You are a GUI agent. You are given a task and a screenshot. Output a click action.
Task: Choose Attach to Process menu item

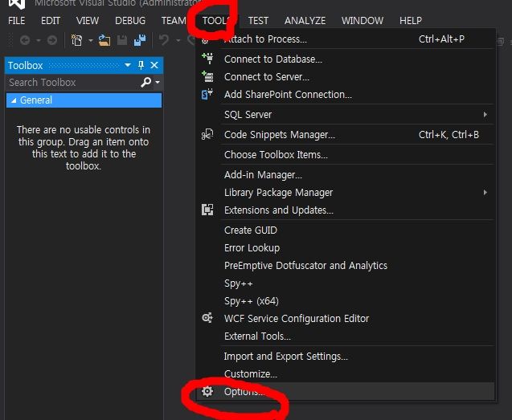(346, 39)
